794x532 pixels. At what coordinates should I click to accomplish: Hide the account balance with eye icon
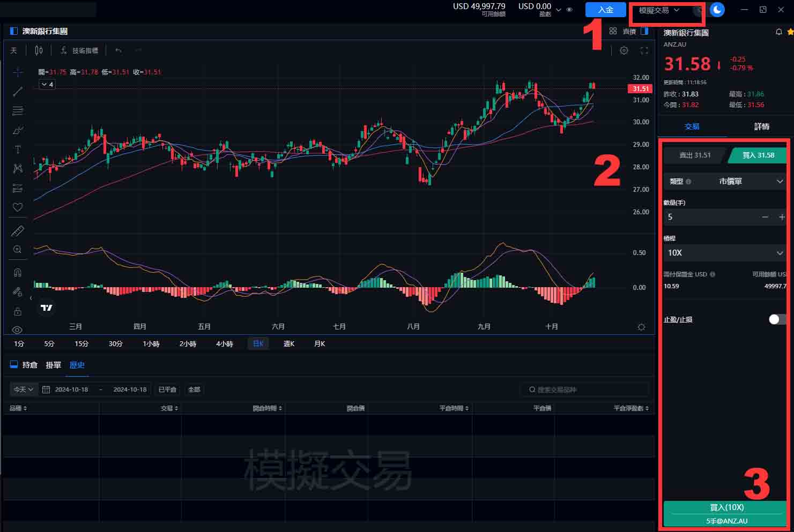click(569, 10)
